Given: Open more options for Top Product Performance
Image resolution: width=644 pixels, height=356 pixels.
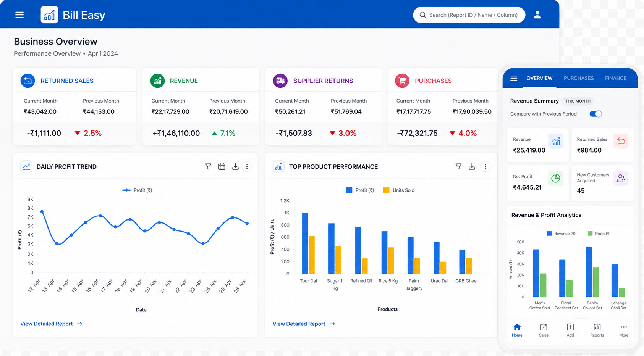Looking at the screenshot, I should click(x=485, y=166).
